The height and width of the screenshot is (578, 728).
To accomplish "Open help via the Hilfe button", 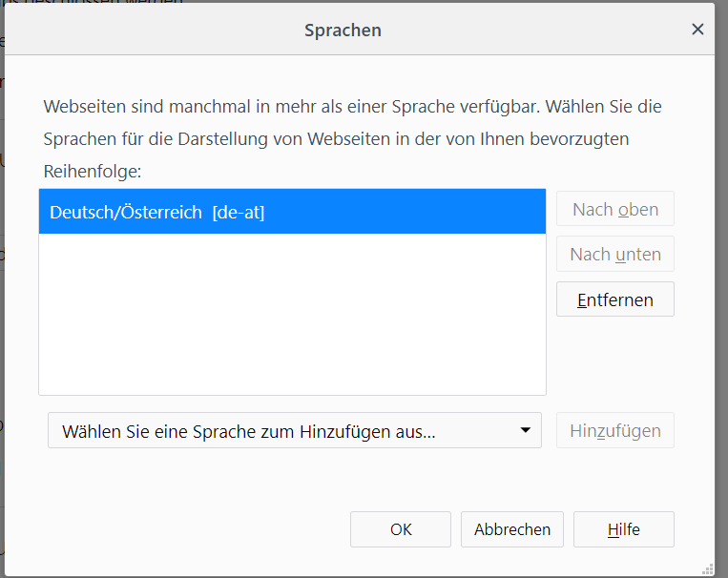I will click(x=624, y=529).
